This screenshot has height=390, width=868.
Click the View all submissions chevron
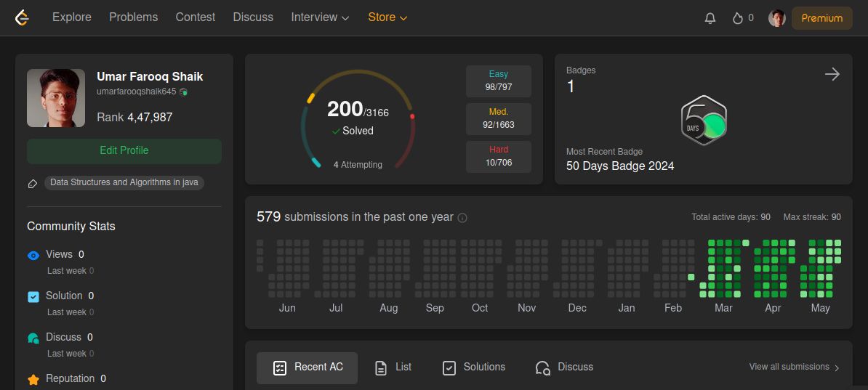(x=837, y=368)
